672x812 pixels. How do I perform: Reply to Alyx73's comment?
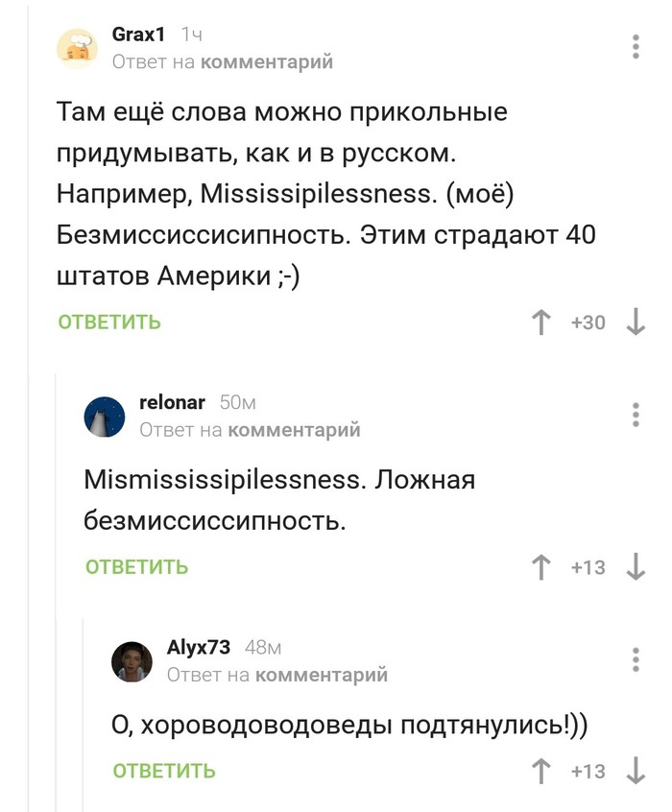[x=164, y=771]
